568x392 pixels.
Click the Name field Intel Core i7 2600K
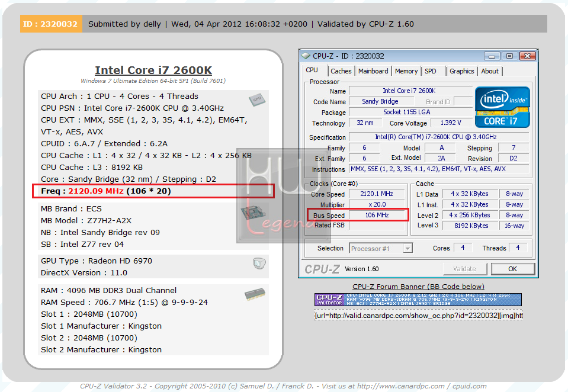point(410,91)
